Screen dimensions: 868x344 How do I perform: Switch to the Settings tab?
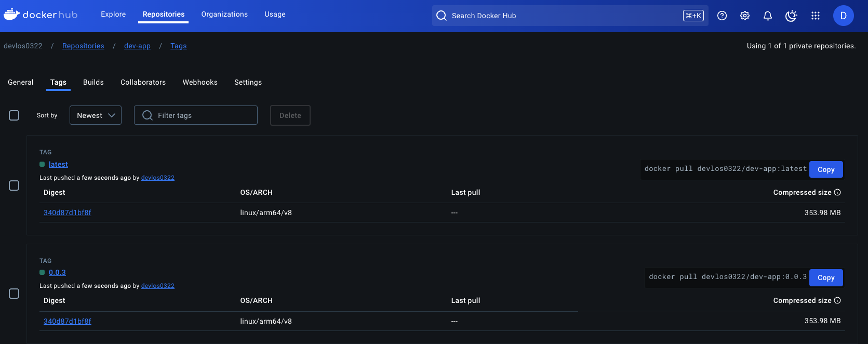[x=248, y=82]
